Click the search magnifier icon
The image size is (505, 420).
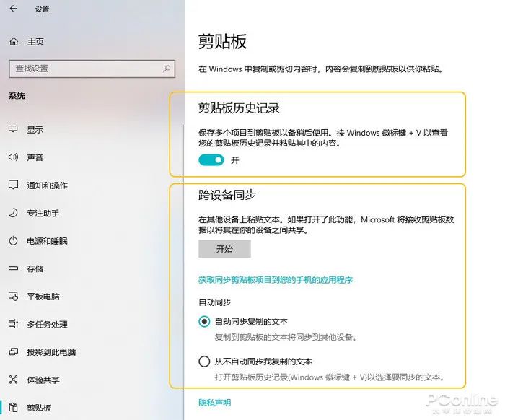point(167,69)
